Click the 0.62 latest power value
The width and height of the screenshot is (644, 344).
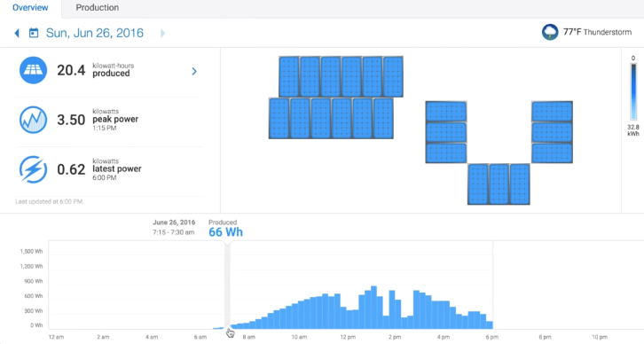pyautogui.click(x=71, y=169)
